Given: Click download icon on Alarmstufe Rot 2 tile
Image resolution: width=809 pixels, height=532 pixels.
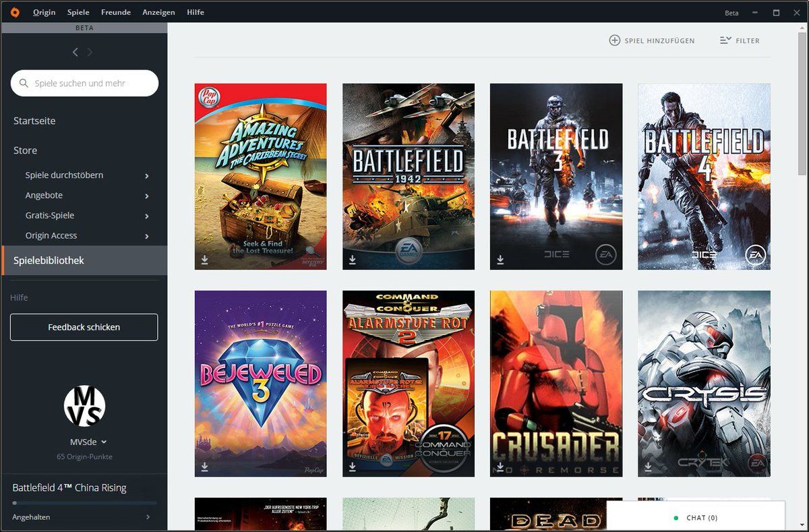Looking at the screenshot, I should (x=352, y=467).
